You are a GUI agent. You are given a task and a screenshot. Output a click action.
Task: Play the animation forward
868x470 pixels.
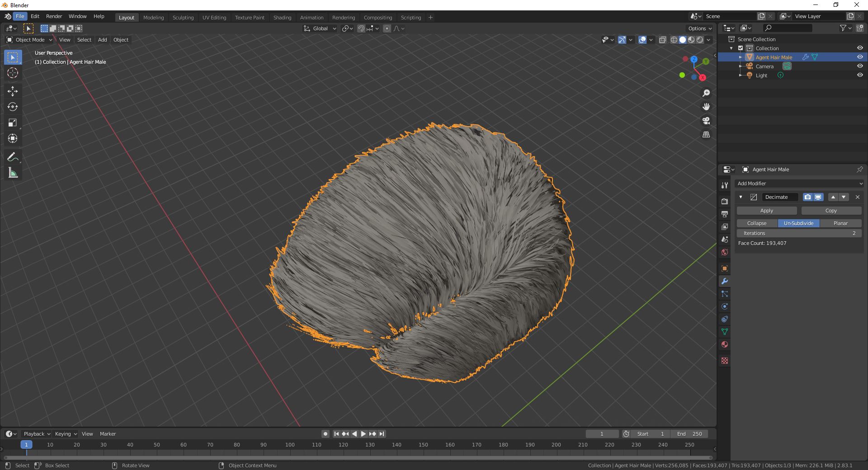[x=363, y=434]
